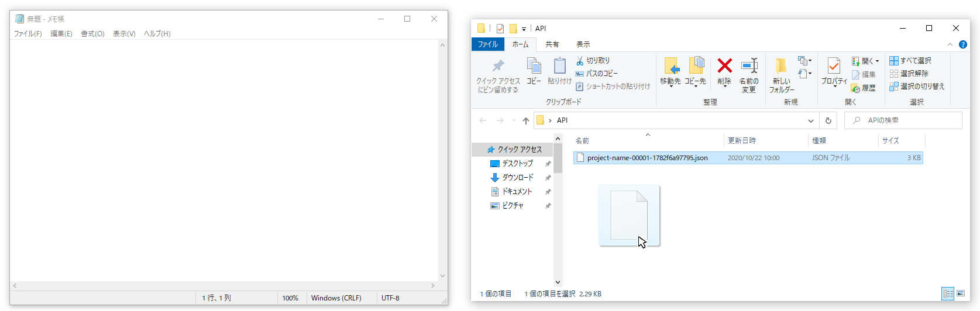Image resolution: width=980 pixels, height=311 pixels.
Task: Switch to large icons view in status bar
Action: [x=961, y=293]
